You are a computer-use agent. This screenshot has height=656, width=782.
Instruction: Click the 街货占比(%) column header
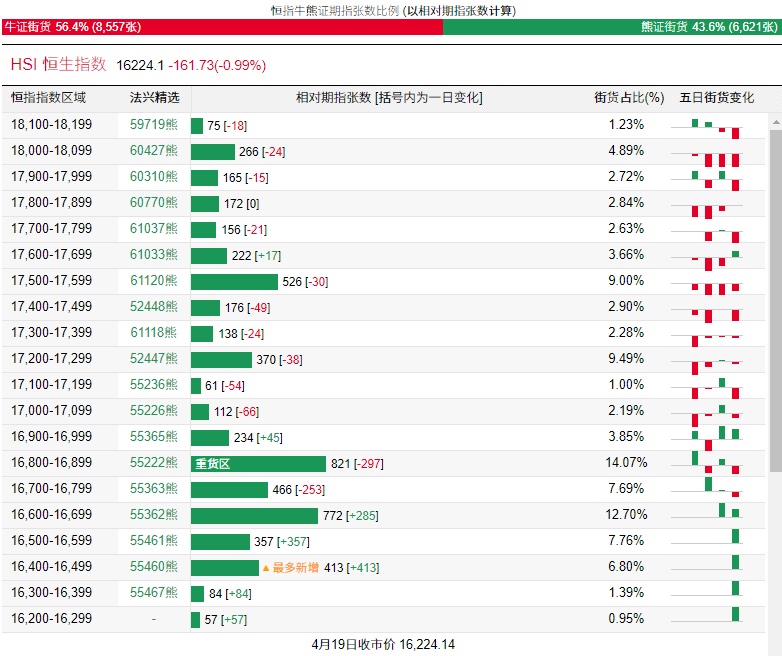pos(629,98)
